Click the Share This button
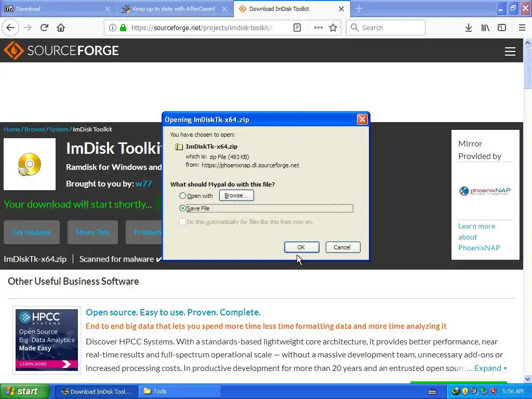 (92, 232)
